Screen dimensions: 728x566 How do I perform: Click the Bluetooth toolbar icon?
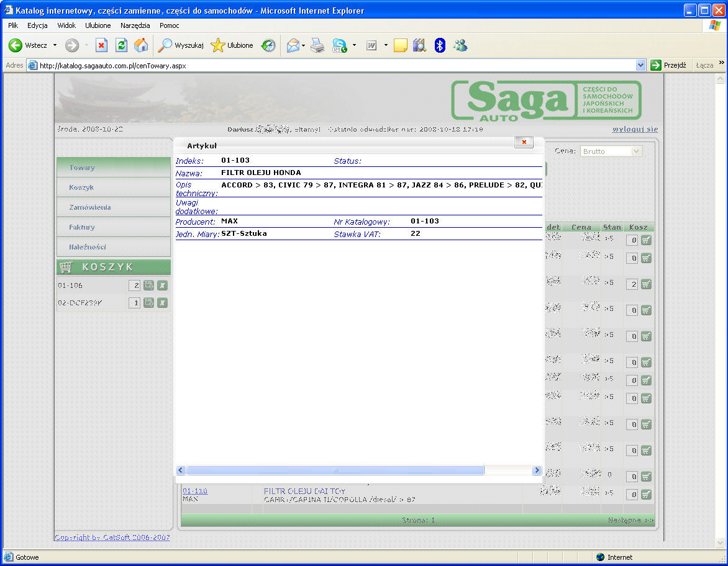click(x=440, y=45)
